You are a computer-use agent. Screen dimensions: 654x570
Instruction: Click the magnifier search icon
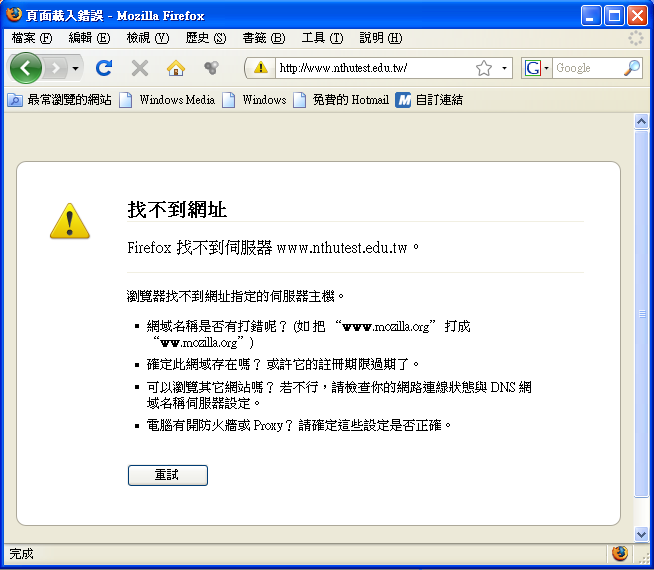[x=631, y=68]
